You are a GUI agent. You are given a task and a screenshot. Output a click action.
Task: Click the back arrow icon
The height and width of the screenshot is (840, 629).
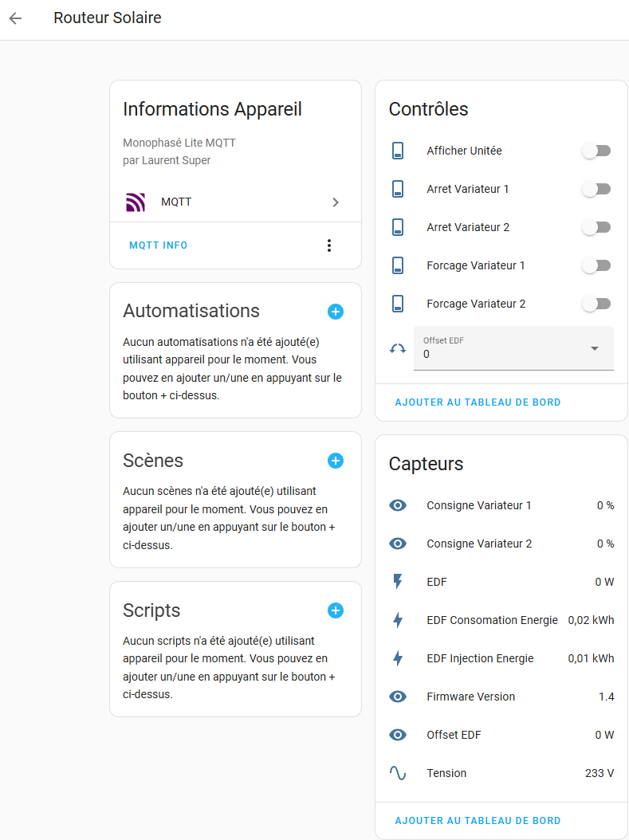(x=15, y=18)
